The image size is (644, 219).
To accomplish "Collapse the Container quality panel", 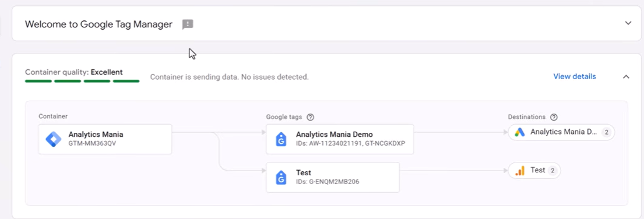I will pos(626,77).
